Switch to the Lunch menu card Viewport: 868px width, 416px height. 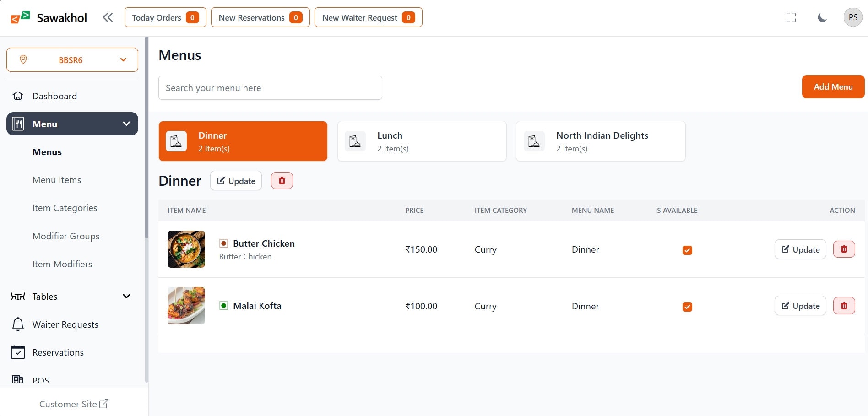coord(422,141)
